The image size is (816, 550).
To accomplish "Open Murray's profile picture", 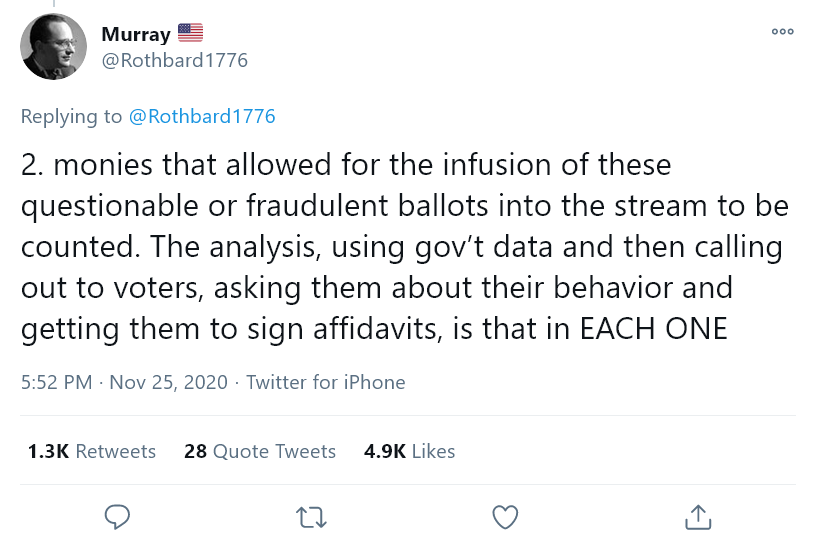I will click(x=54, y=47).
